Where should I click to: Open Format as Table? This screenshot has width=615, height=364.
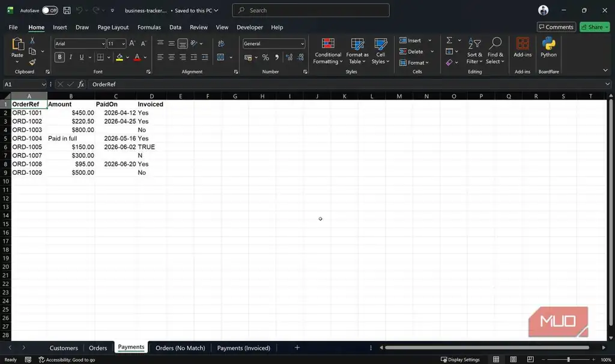pos(357,51)
